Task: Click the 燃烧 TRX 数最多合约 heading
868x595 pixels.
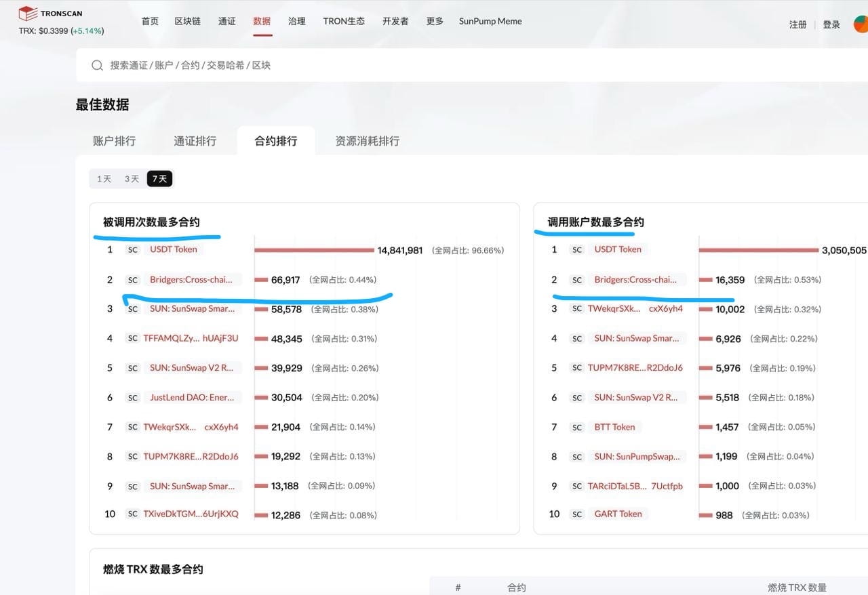Action: (x=153, y=570)
